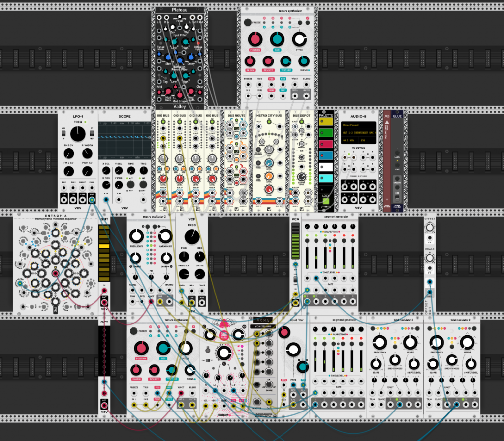Click the OCT module output jack
The height and width of the screenshot is (441, 504).
(x=104, y=405)
